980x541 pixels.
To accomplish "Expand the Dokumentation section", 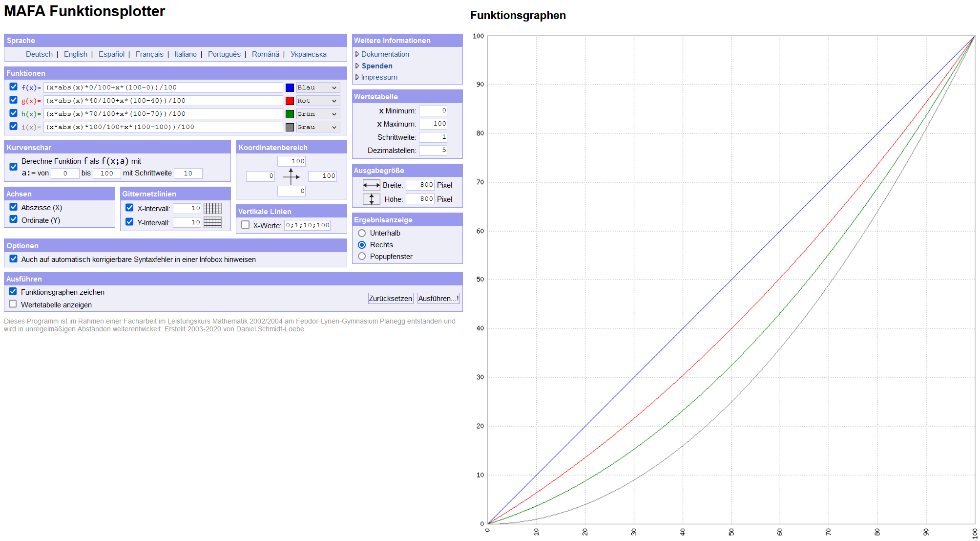I will point(385,54).
